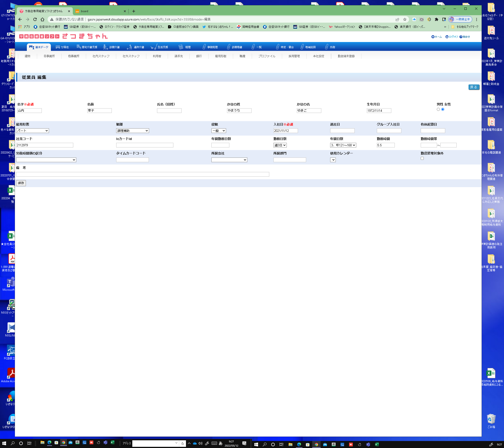The image size is (504, 448).
Task: Open the Chrome extensions puzzle icon
Action: [436, 19]
